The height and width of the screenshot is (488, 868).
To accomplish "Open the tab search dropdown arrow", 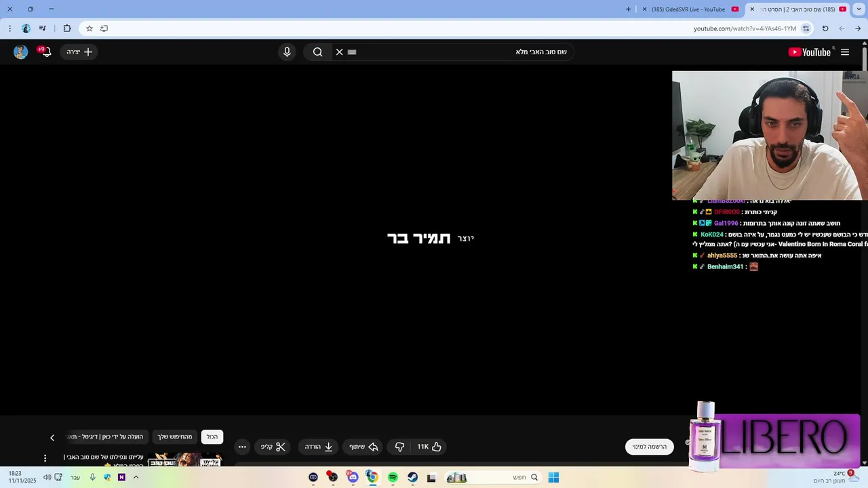I will [859, 9].
